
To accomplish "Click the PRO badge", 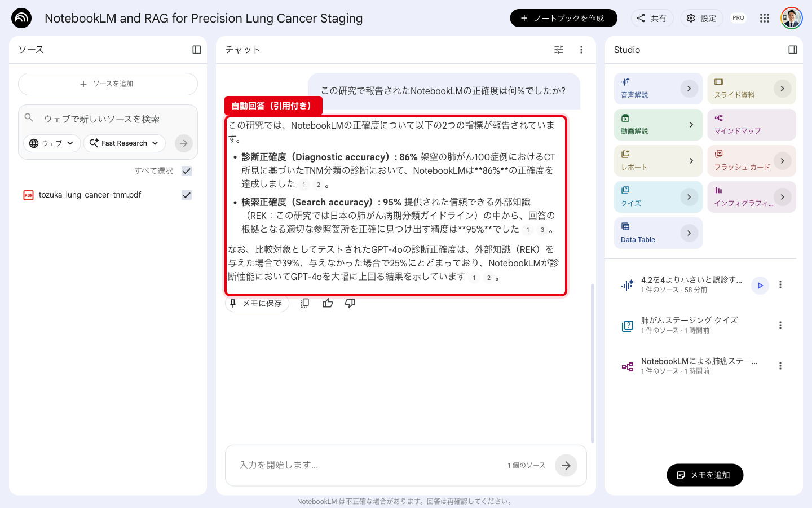I will [738, 18].
